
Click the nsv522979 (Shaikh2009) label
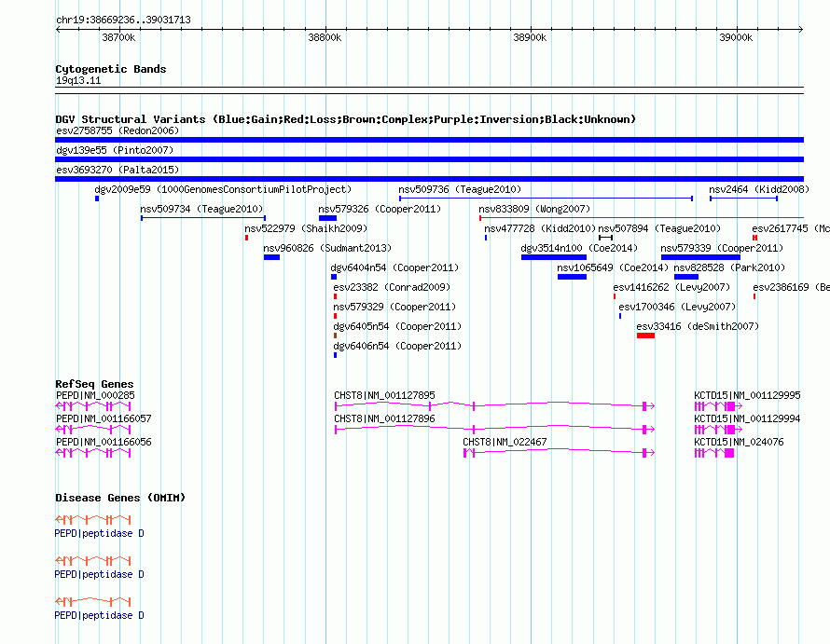click(306, 228)
